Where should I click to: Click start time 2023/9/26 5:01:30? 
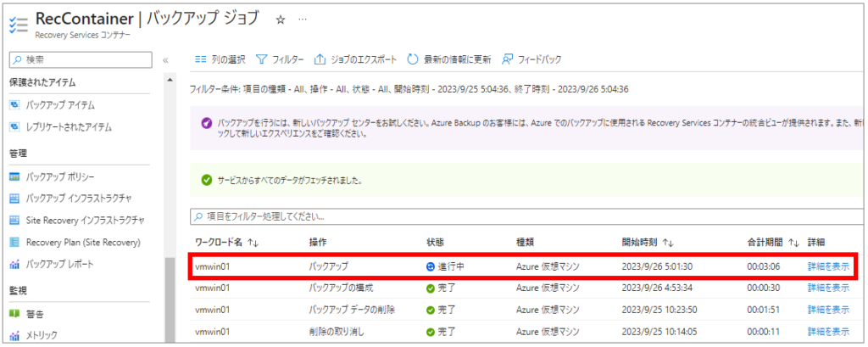point(657,266)
